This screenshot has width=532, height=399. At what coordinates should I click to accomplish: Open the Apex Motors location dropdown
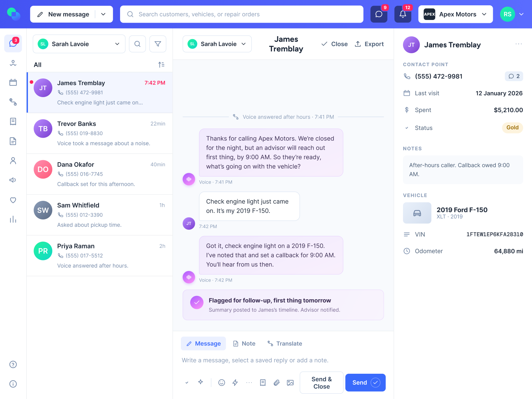pyautogui.click(x=456, y=14)
